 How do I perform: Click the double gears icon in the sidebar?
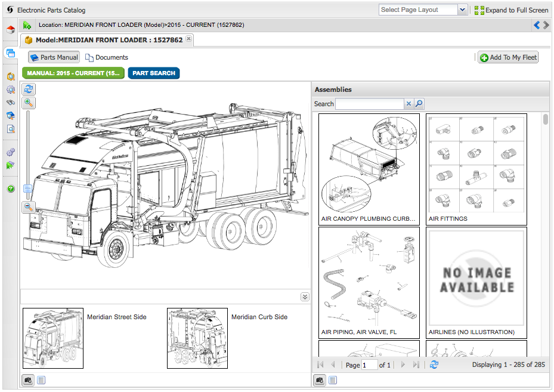[x=11, y=152]
